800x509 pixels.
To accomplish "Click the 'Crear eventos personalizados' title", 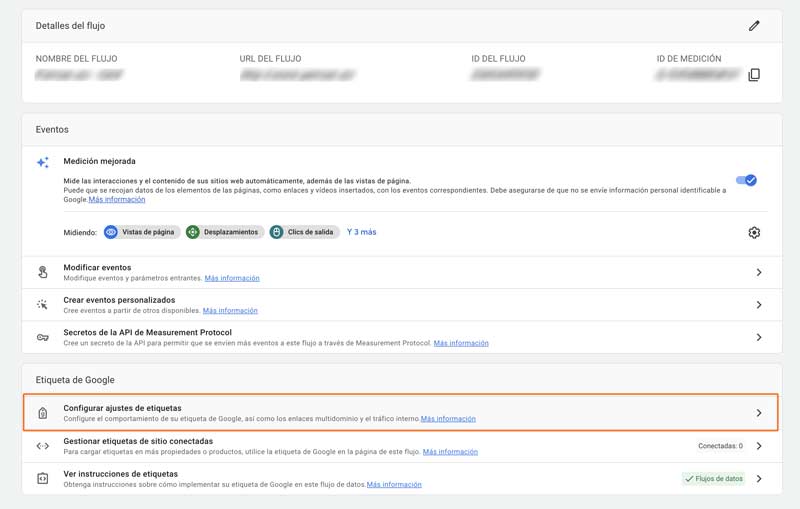I will coord(119,300).
